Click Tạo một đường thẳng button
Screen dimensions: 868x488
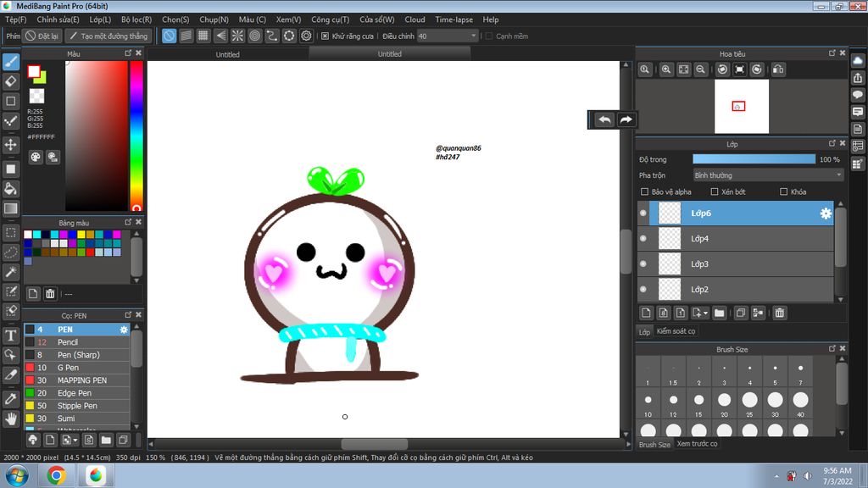click(x=108, y=36)
